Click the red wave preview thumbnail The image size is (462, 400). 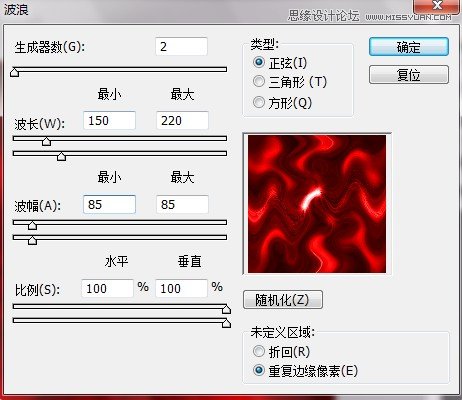[x=317, y=204]
